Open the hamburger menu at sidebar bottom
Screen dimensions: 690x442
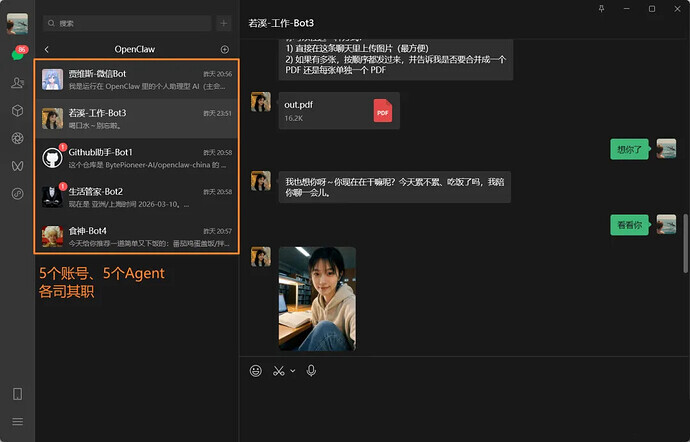[x=18, y=422]
